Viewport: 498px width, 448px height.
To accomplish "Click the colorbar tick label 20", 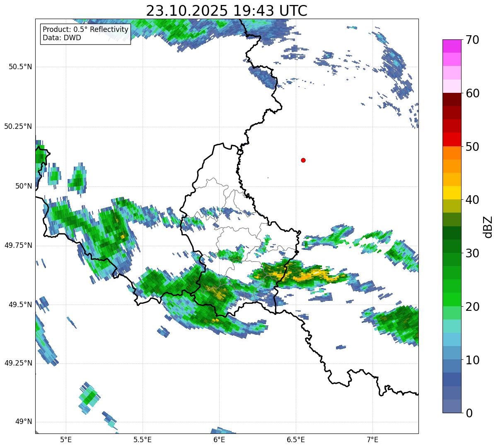I will click(473, 307).
